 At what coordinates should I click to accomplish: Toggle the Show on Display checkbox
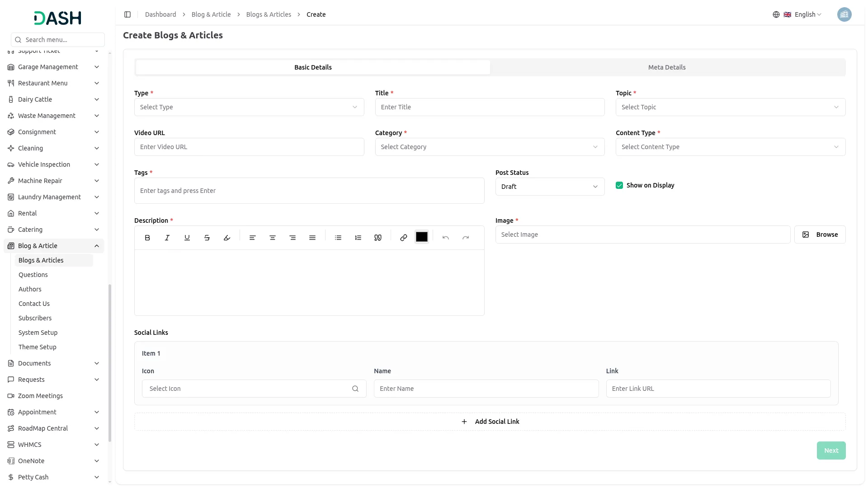tap(619, 185)
